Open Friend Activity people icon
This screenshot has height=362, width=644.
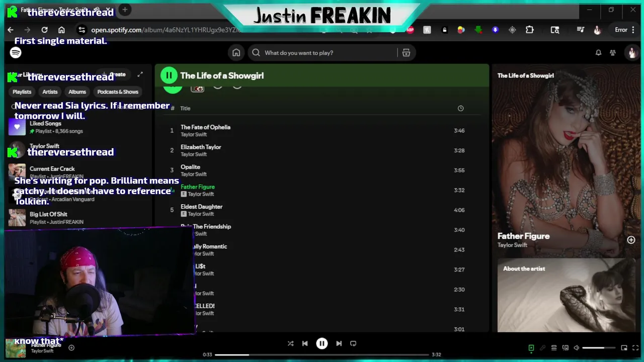pos(613,53)
